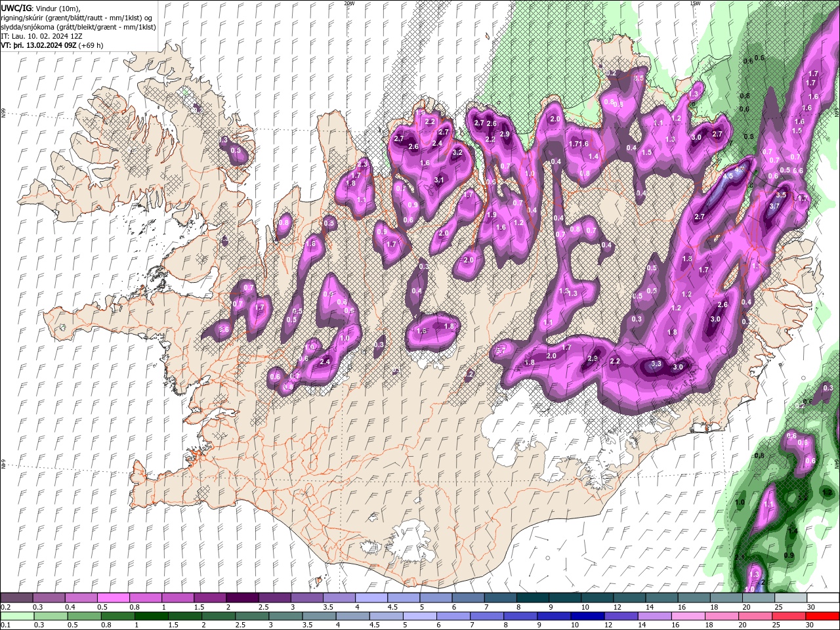
Task: Click the white top-row swatch after 30
Action: point(823,598)
